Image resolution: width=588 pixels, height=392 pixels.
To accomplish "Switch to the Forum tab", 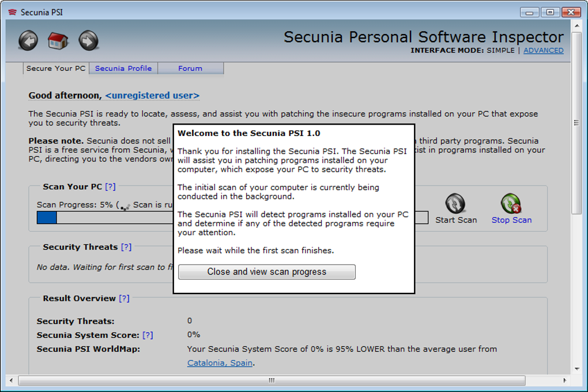I will [190, 68].
